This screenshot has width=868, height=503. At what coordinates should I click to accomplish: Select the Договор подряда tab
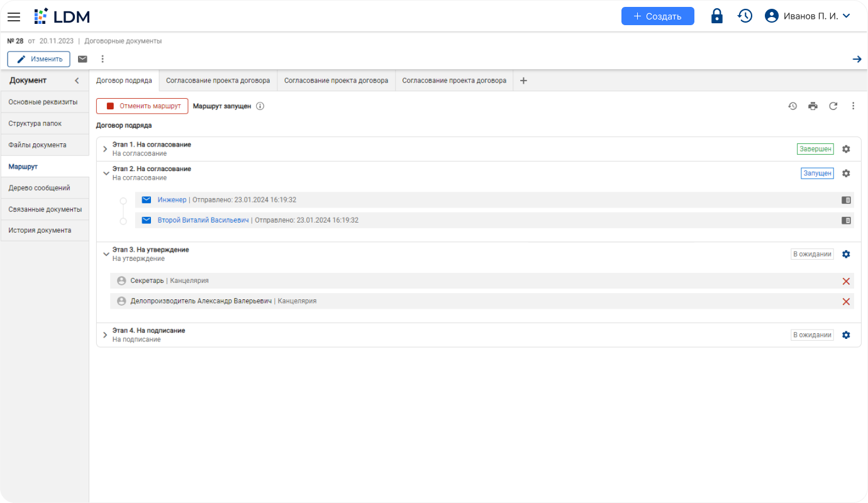pyautogui.click(x=124, y=80)
